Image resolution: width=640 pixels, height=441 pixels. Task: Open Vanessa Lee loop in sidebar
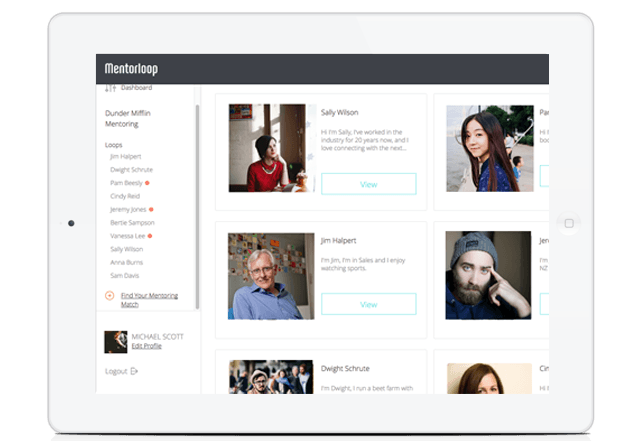pyautogui.click(x=127, y=236)
